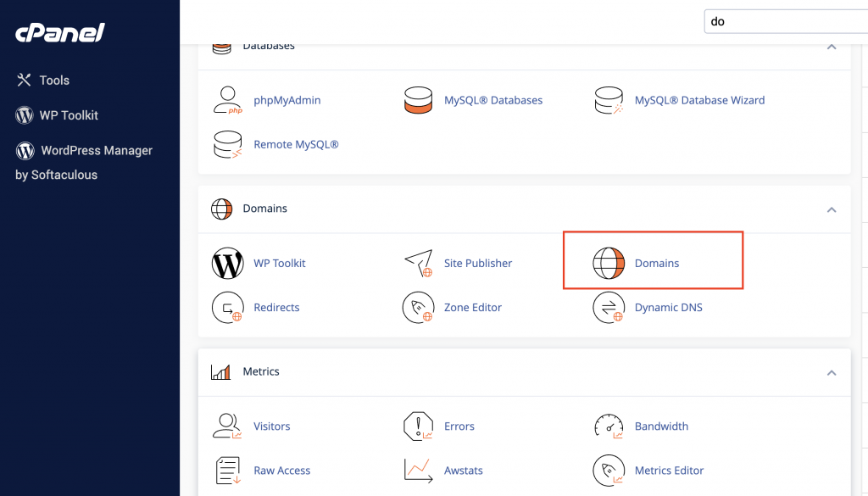868x496 pixels.
Task: Open the MySQL® Database Wizard link
Action: tap(699, 100)
